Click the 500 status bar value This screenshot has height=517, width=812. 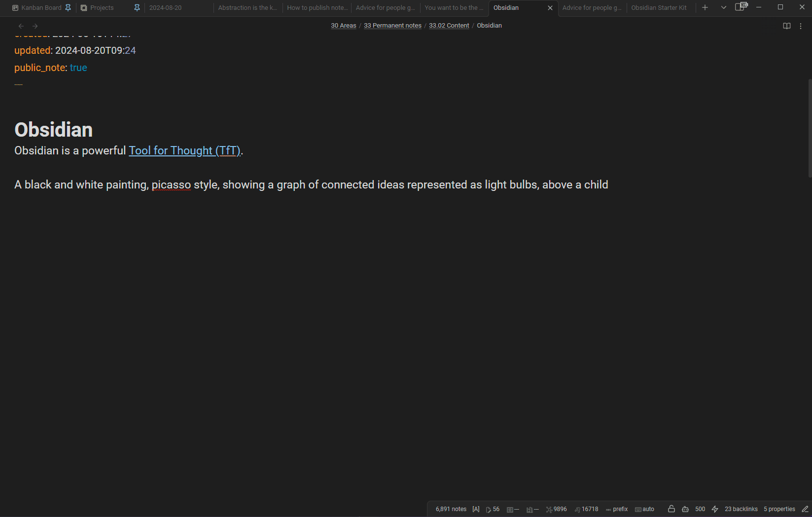click(x=700, y=509)
